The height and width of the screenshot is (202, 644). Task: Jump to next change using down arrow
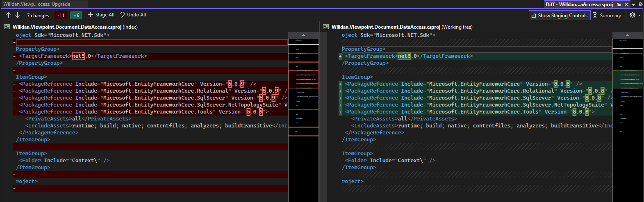18,15
